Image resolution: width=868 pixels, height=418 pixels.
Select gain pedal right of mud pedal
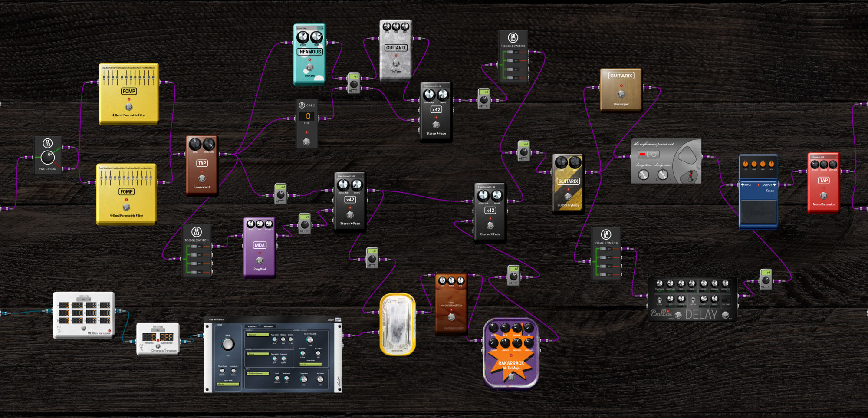click(513, 275)
